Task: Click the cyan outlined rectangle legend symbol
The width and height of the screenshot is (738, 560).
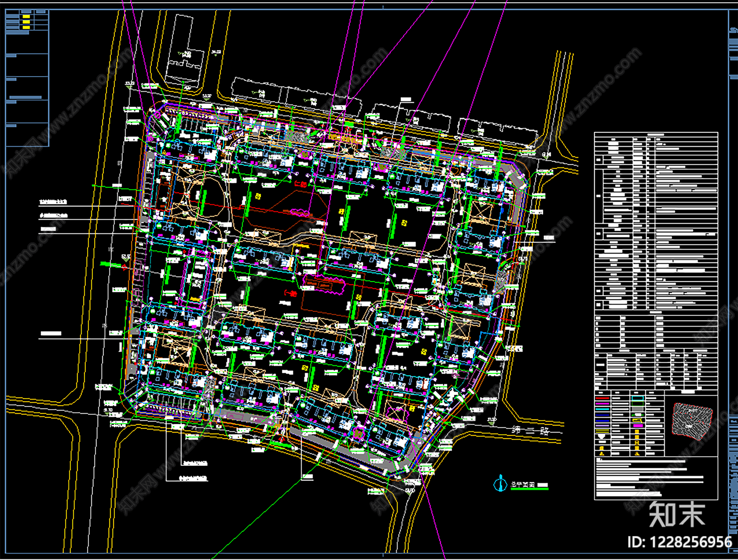Action: point(638,398)
